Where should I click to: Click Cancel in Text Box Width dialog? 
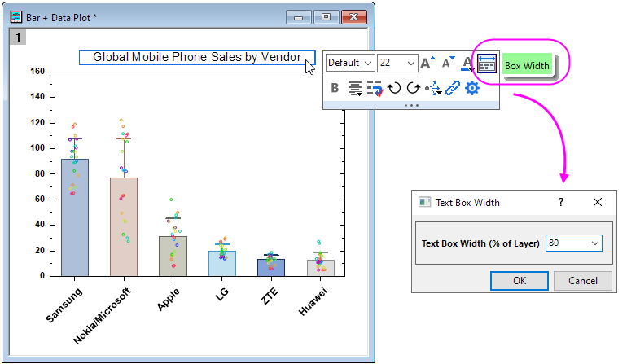[x=582, y=281]
